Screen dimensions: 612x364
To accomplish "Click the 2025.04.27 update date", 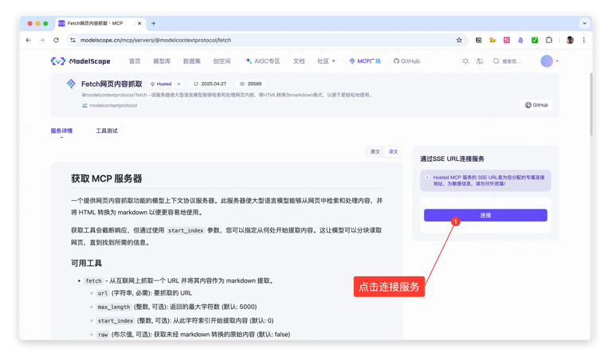I will (x=210, y=84).
